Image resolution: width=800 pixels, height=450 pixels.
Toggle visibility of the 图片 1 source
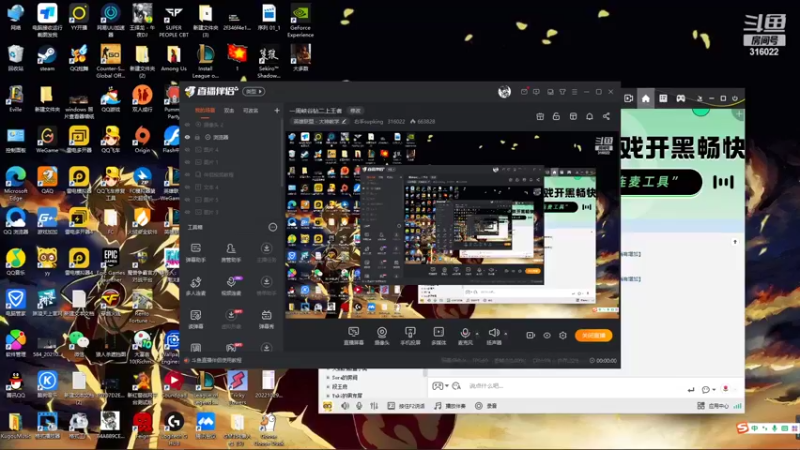coord(187,162)
